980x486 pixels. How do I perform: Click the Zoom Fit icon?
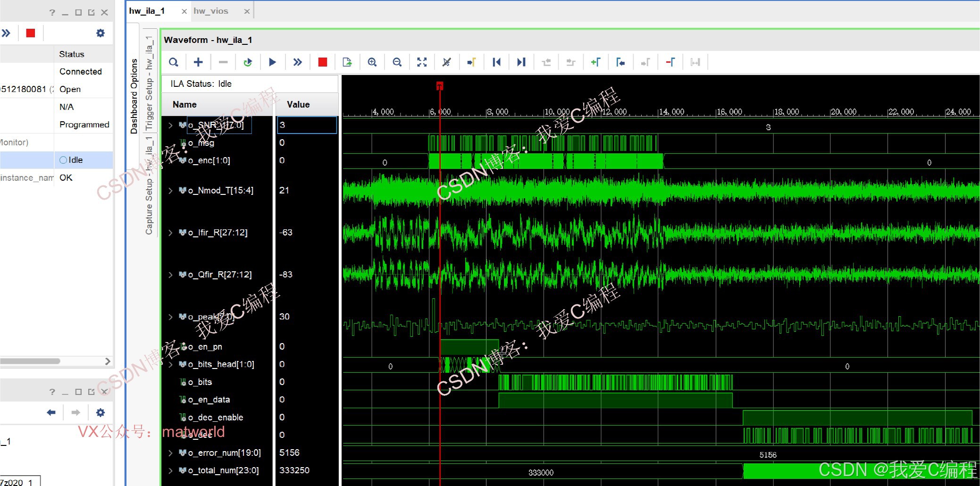pos(422,62)
